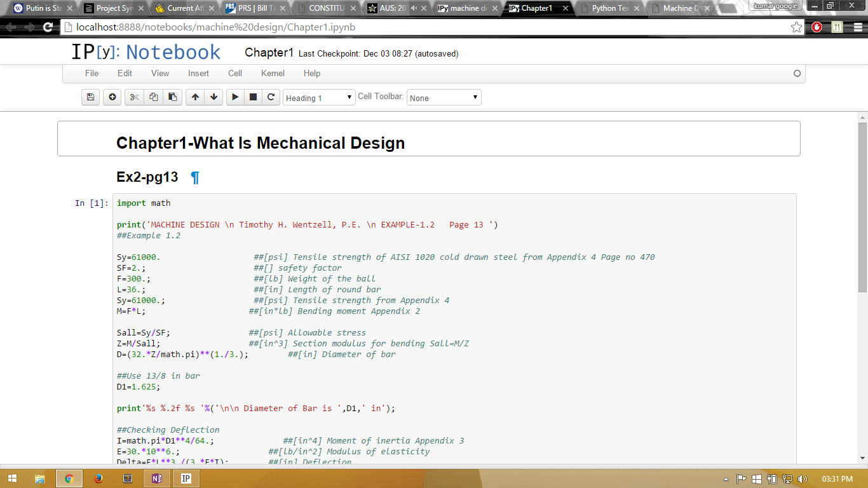This screenshot has height=488, width=868.
Task: Open the Insert menu
Action: pos(198,73)
